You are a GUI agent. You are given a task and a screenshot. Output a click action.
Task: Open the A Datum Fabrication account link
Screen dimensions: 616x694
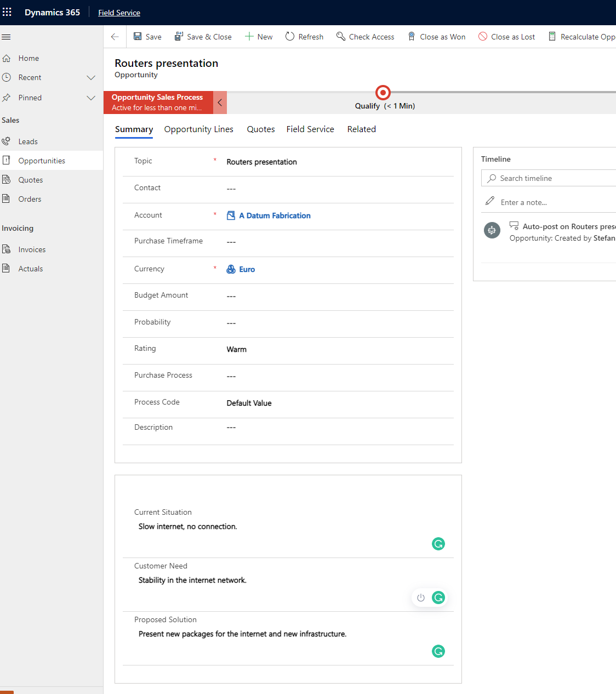click(275, 215)
